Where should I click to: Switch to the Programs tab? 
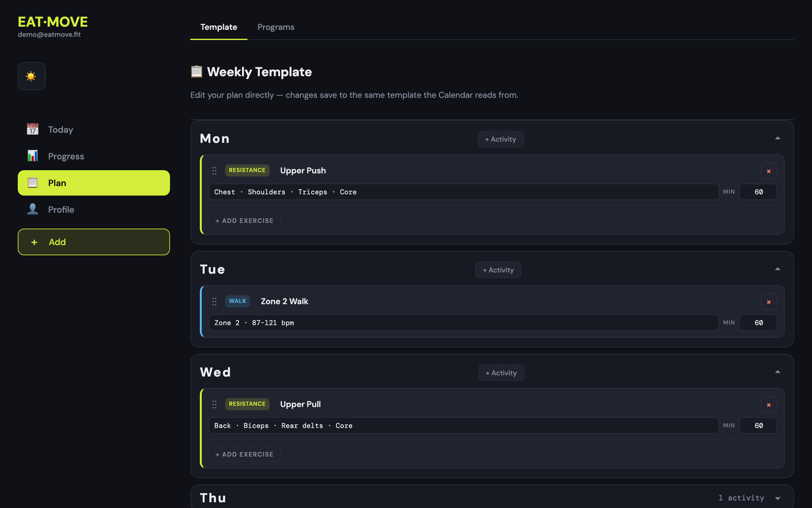coord(276,27)
